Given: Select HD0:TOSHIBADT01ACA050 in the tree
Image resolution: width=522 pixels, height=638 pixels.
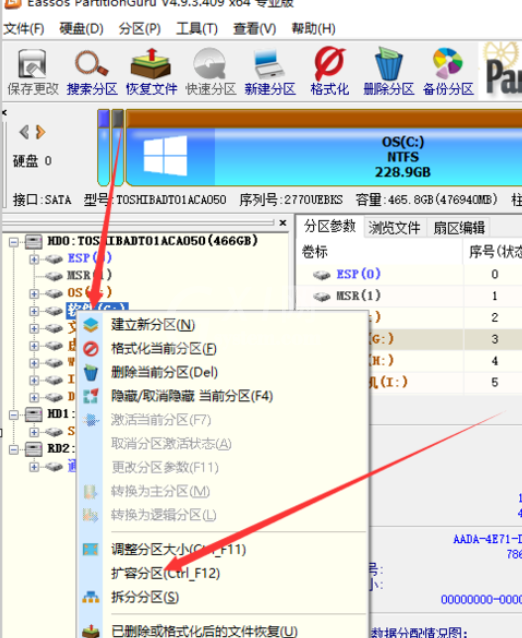Looking at the screenshot, I should click(153, 241).
